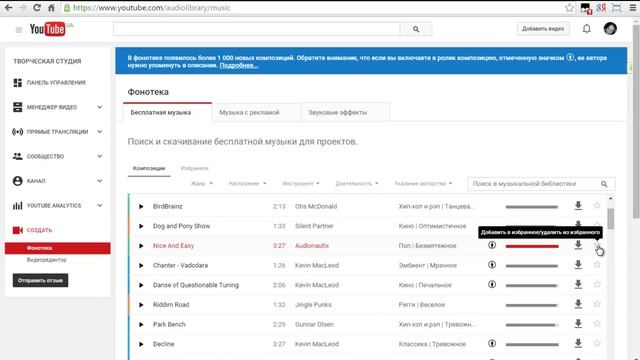Select the Избранное sub-tab
Viewport: 640px width, 360px height.
click(194, 168)
